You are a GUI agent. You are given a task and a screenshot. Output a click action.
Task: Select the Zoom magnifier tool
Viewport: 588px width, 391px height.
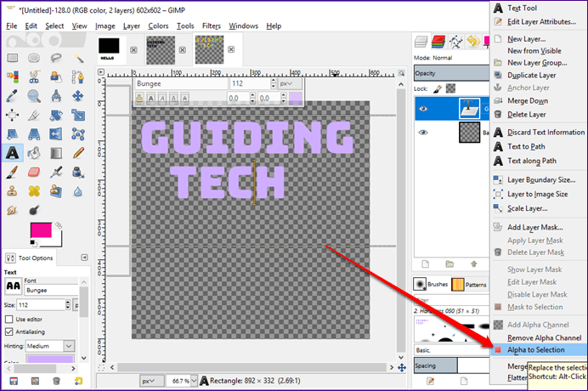point(34,96)
